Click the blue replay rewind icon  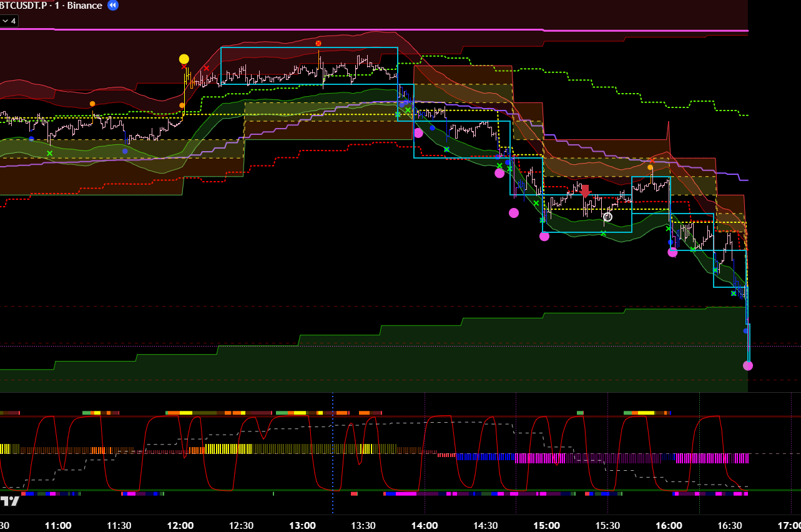pyautogui.click(x=112, y=6)
